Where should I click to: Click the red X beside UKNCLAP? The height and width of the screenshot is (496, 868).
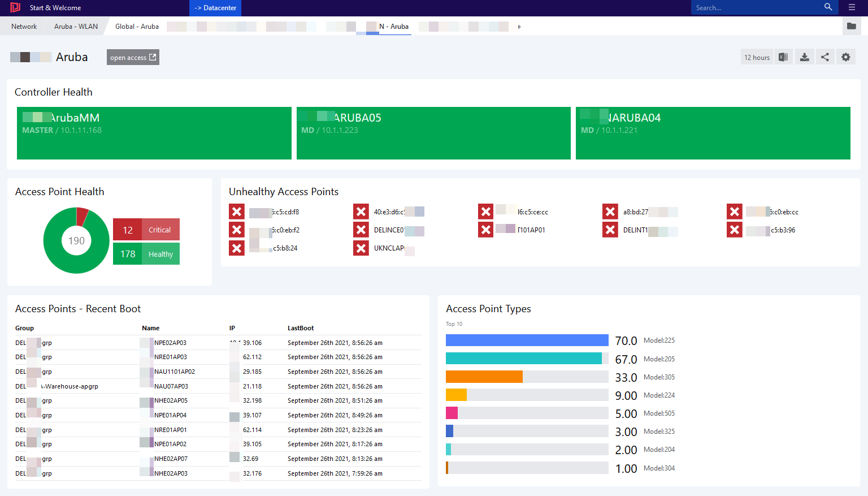tap(361, 248)
